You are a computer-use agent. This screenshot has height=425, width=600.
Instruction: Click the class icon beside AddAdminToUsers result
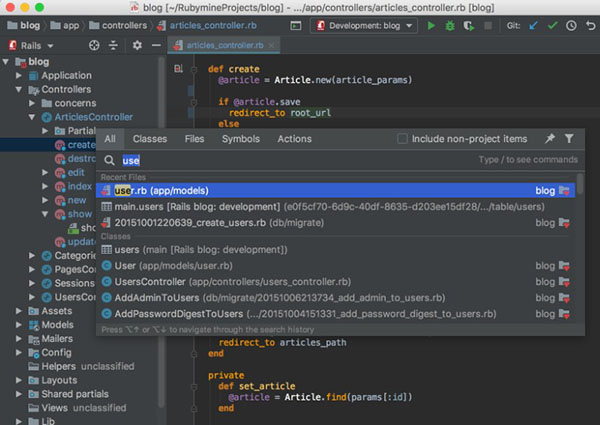click(107, 298)
